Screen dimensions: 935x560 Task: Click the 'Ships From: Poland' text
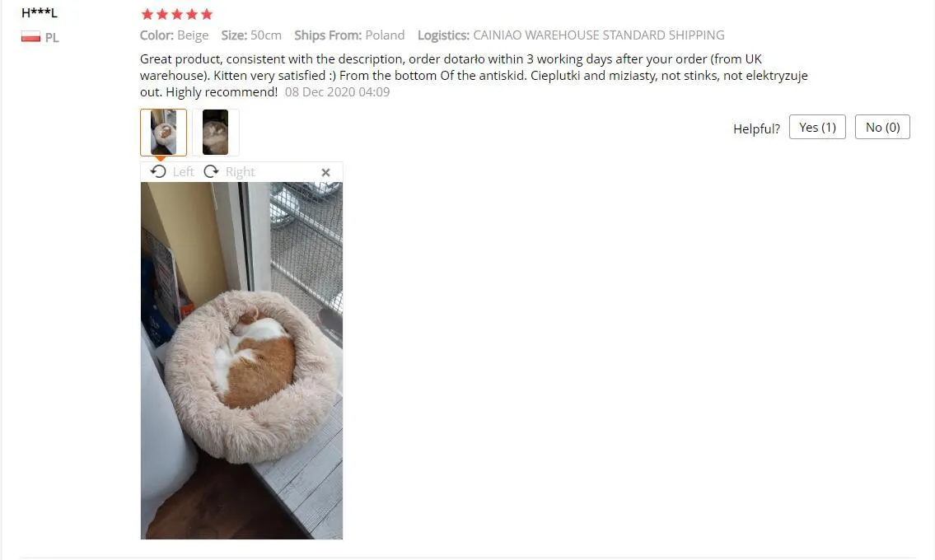tap(349, 35)
